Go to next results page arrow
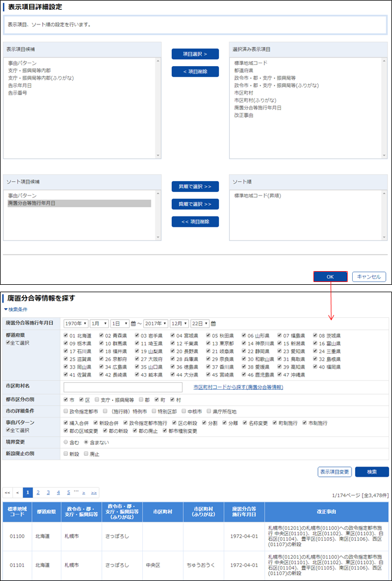The height and width of the screenshot is (581, 392). (84, 492)
